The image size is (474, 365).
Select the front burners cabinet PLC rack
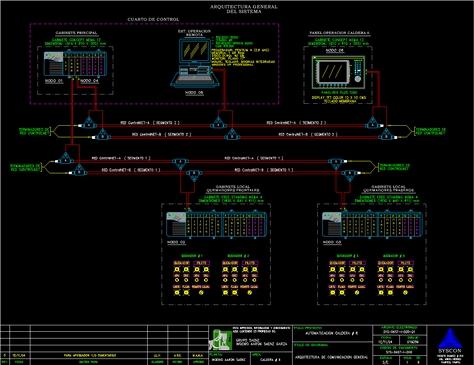point(217,224)
